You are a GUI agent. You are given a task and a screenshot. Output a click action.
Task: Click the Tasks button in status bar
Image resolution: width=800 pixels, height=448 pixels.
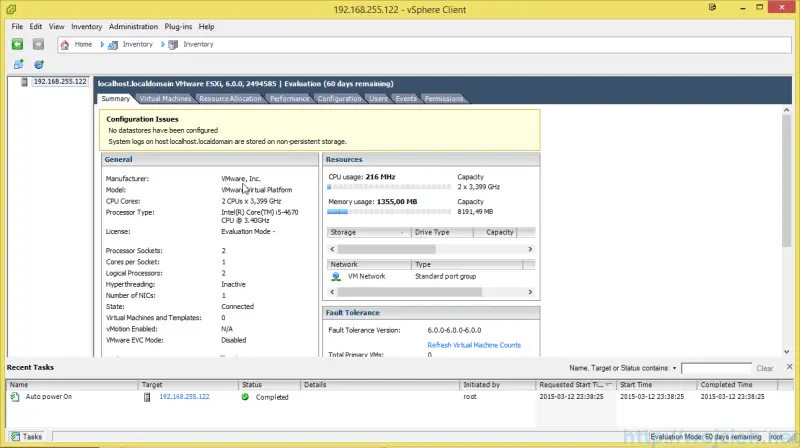coord(27,437)
